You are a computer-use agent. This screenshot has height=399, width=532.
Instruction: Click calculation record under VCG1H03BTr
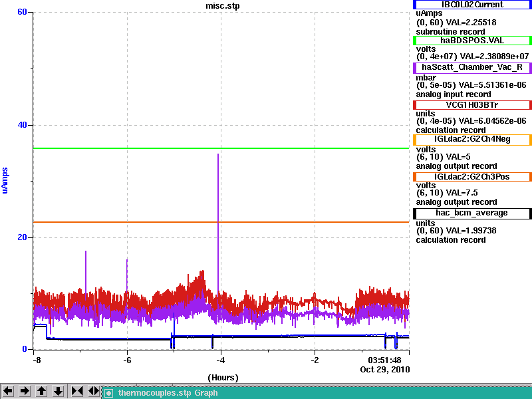tap(451, 130)
